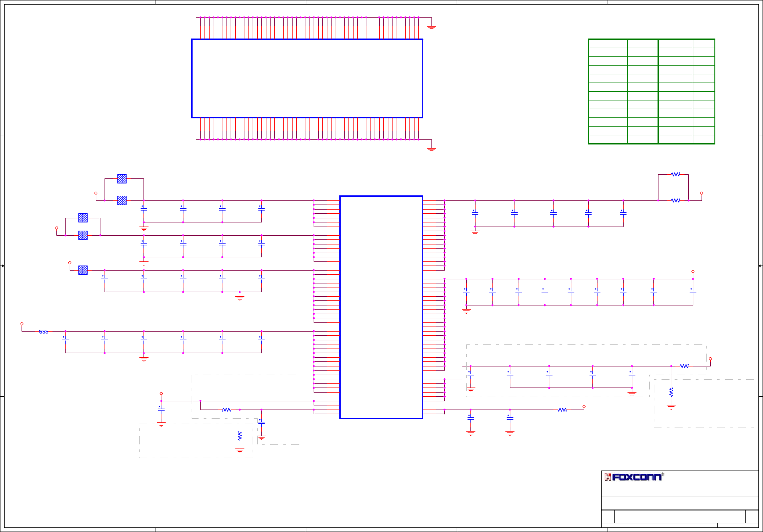This screenshot has height=532, width=763.
Task: Select the vertical resistor in bottom-left dashed box
Action: coord(240,436)
